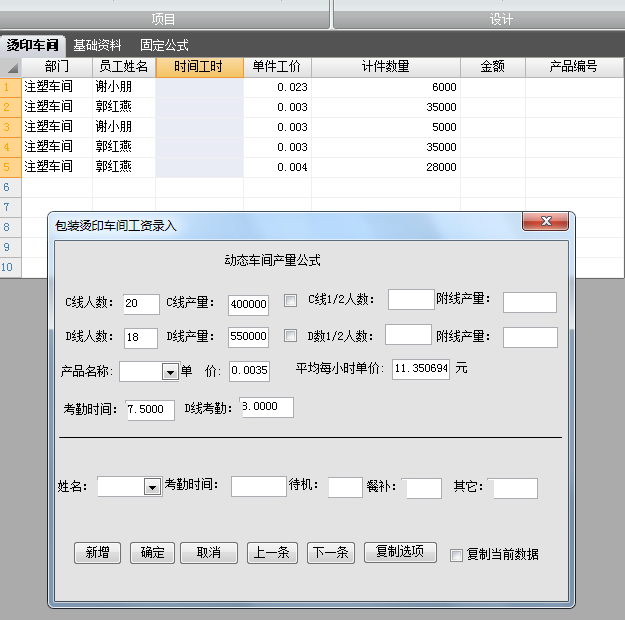Viewport: 625px width, 620px height.
Task: Close the 包装烫印车间工资录入 dialog
Action: (545, 221)
